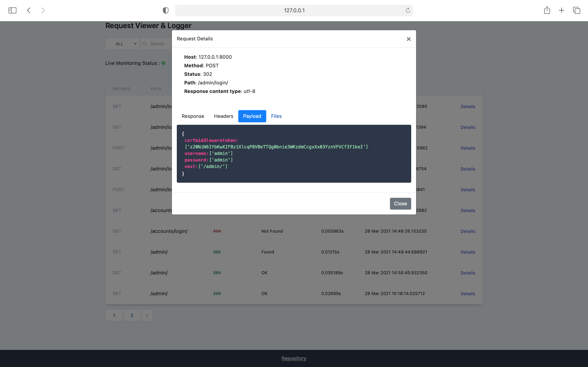
Task: Click the privacy shield icon
Action: click(x=165, y=10)
